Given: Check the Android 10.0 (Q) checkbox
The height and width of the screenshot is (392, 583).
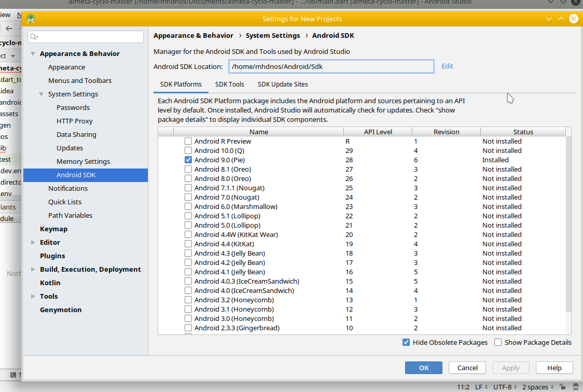Looking at the screenshot, I should pyautogui.click(x=188, y=150).
